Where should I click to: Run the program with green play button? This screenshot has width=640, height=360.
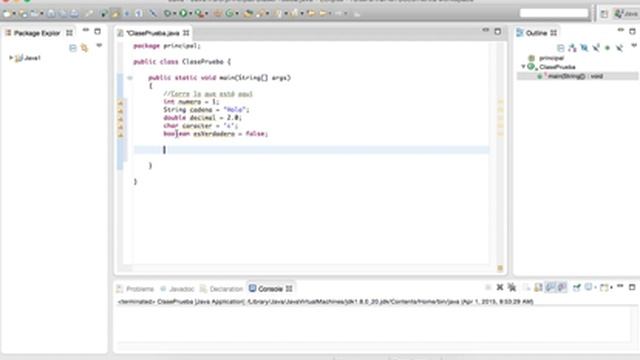(x=183, y=14)
